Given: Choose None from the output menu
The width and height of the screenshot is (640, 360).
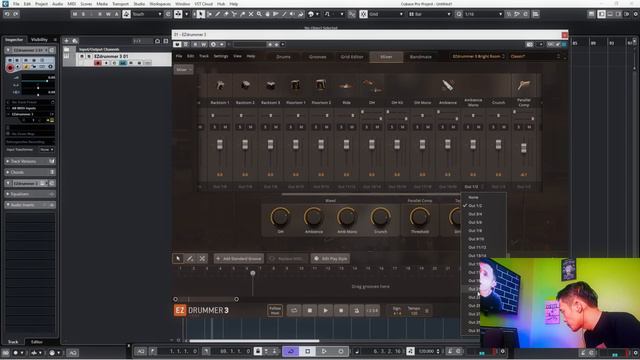Looking at the screenshot, I should click(x=473, y=197).
